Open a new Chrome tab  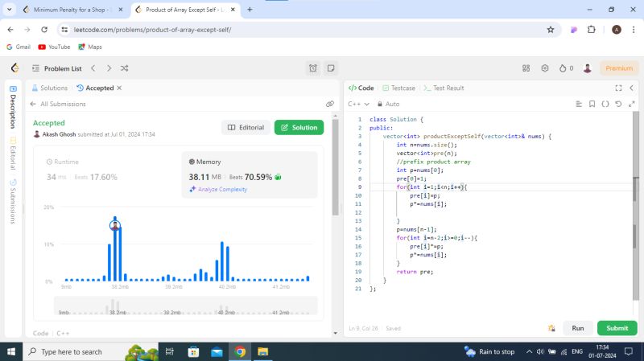tap(250, 10)
